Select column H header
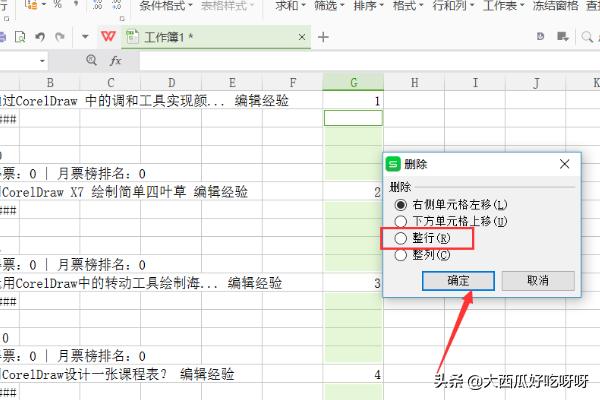 click(x=414, y=83)
